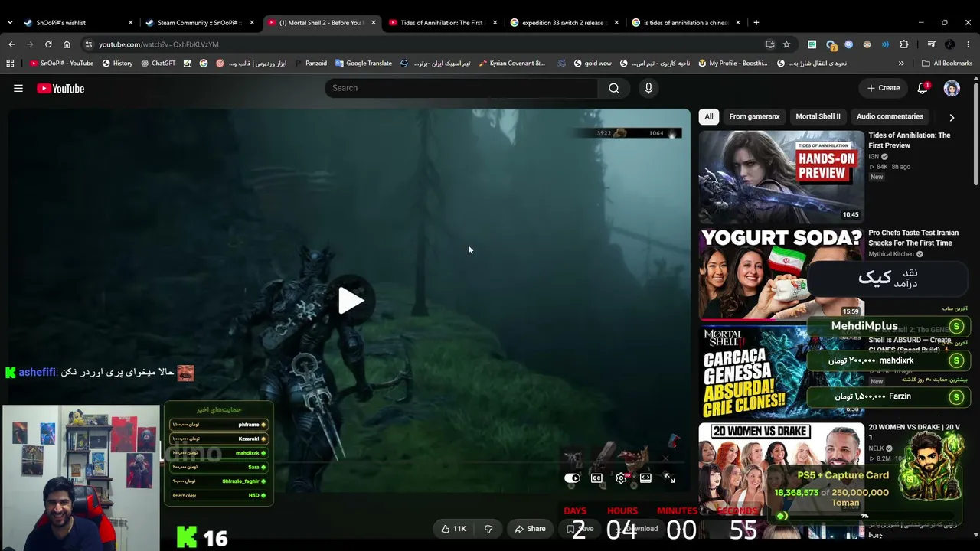Switch player to theater mode
Screen dimensions: 980x551
[x=645, y=478]
